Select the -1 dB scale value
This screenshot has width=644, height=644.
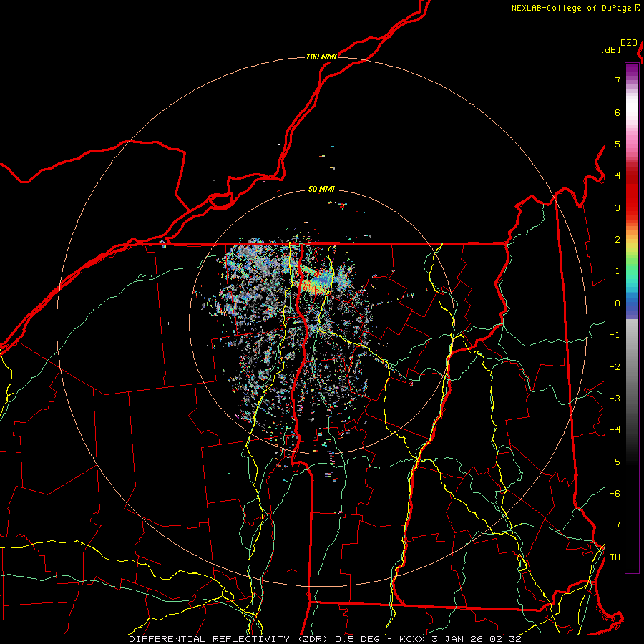[x=615, y=335]
